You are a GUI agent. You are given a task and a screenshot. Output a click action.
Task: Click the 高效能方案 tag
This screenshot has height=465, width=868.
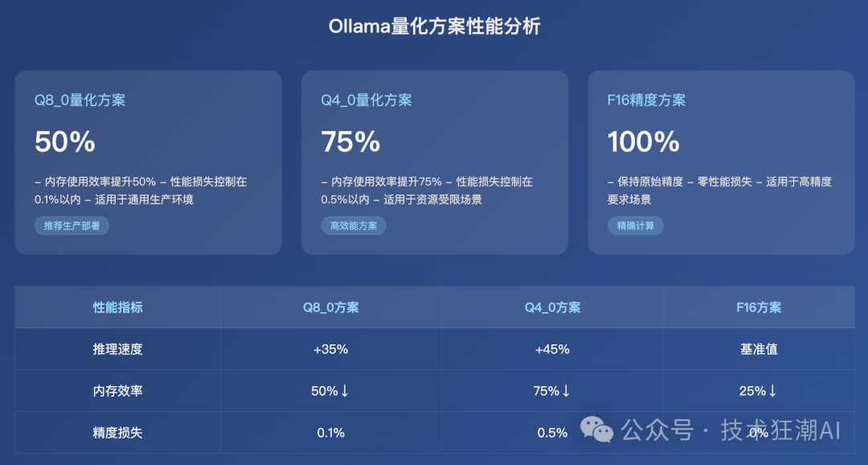tap(353, 226)
